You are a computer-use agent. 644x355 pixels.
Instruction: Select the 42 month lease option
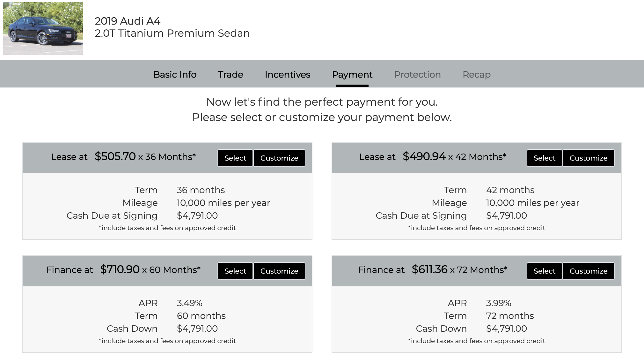point(545,158)
